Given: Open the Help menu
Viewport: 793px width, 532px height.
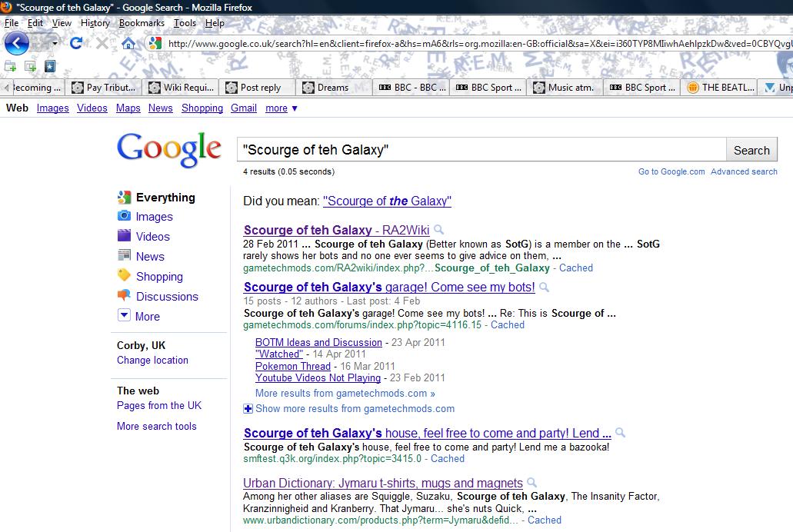Looking at the screenshot, I should (215, 23).
